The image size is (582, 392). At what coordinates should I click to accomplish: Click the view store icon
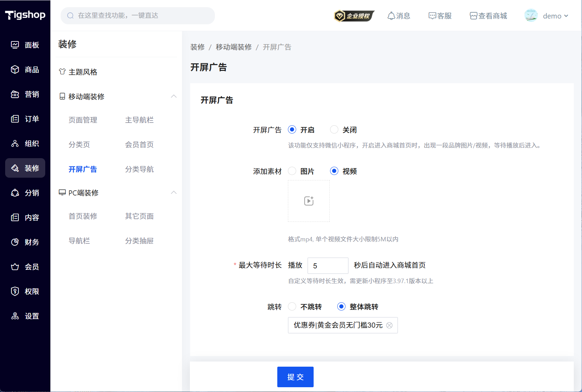(x=473, y=16)
